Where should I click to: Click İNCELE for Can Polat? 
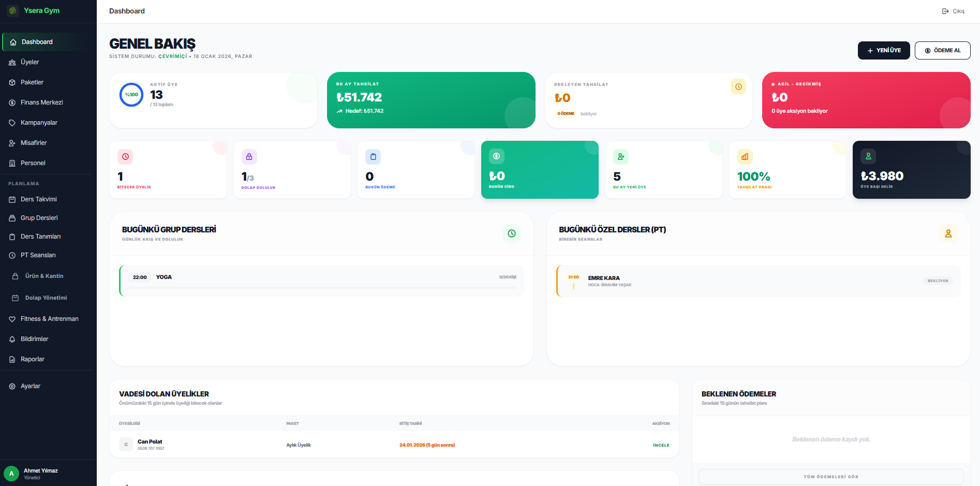[x=661, y=445]
